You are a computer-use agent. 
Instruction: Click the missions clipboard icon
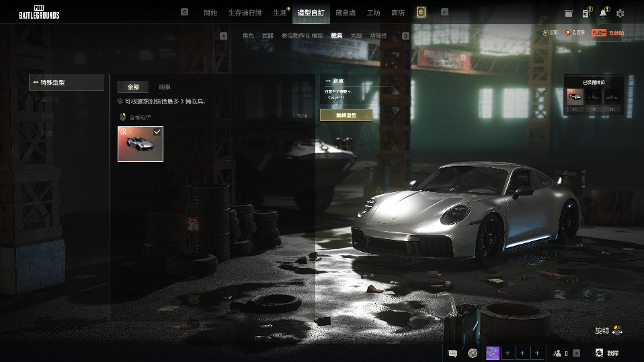pyautogui.click(x=586, y=13)
